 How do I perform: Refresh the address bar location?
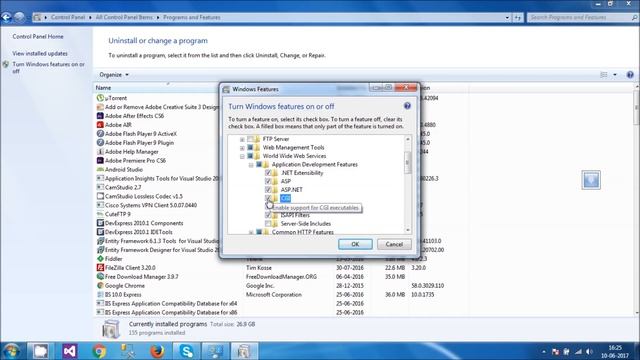point(518,18)
